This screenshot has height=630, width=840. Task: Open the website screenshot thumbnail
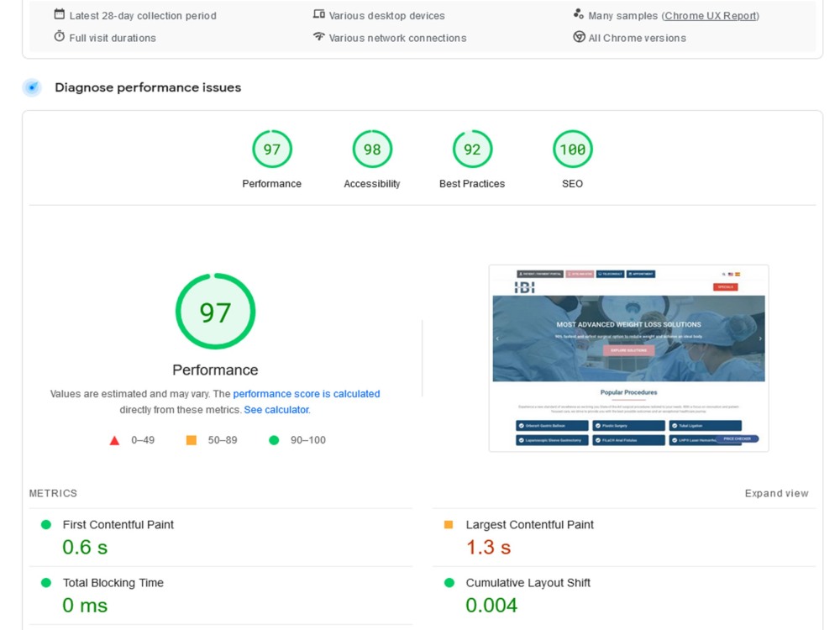(x=628, y=358)
